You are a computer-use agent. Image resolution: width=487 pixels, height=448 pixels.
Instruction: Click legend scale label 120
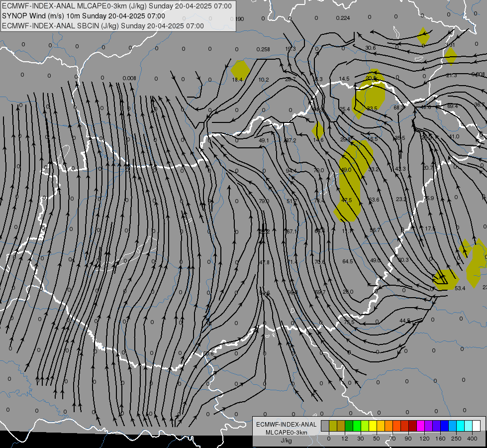tap(424, 439)
